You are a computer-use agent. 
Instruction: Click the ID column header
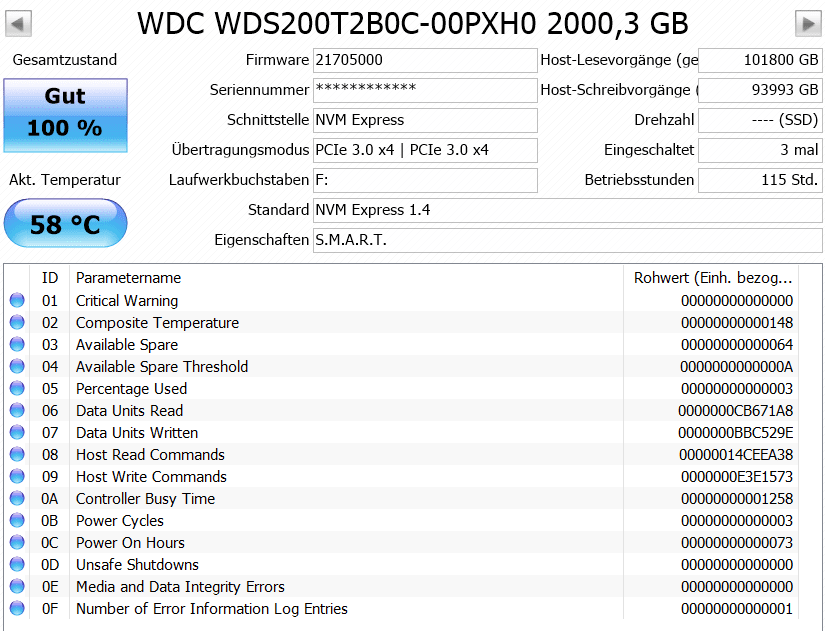pos(49,278)
